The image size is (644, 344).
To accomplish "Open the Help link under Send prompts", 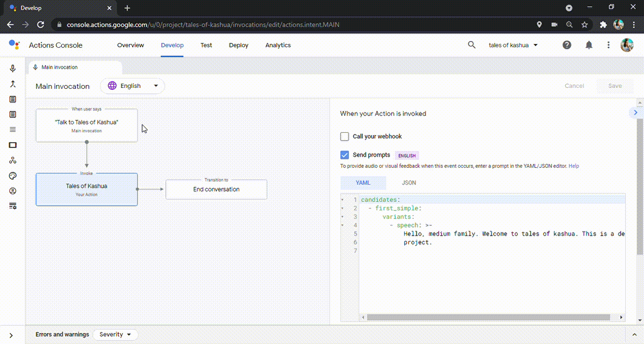I will (x=574, y=166).
